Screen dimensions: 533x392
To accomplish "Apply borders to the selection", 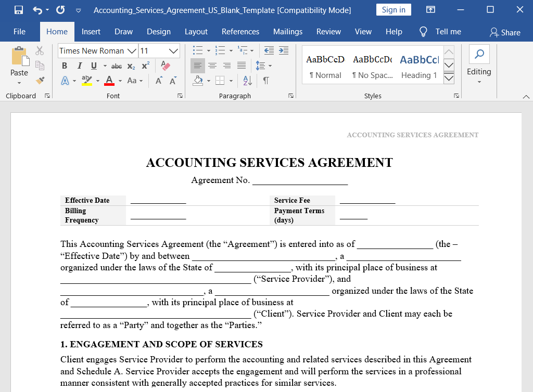I will point(220,81).
